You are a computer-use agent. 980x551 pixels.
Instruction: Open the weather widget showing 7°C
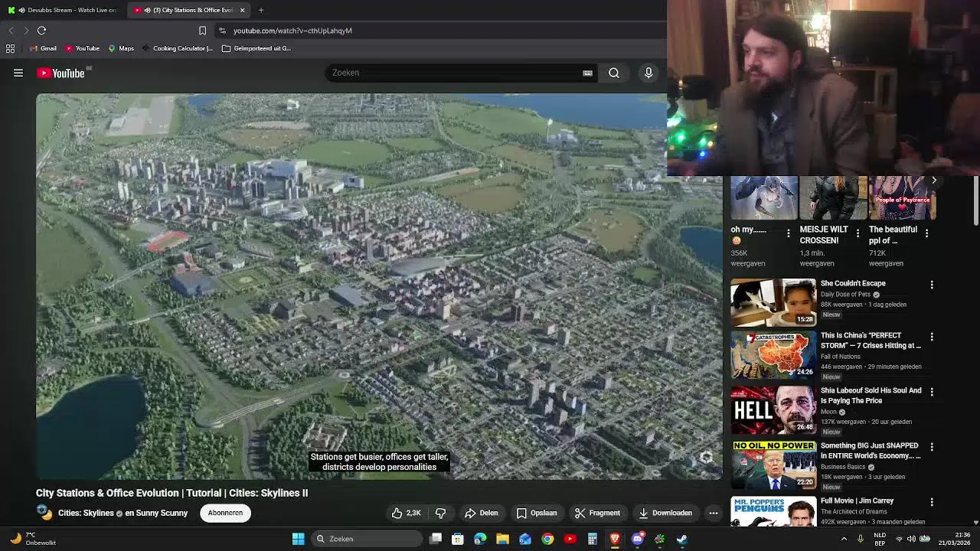[32, 539]
